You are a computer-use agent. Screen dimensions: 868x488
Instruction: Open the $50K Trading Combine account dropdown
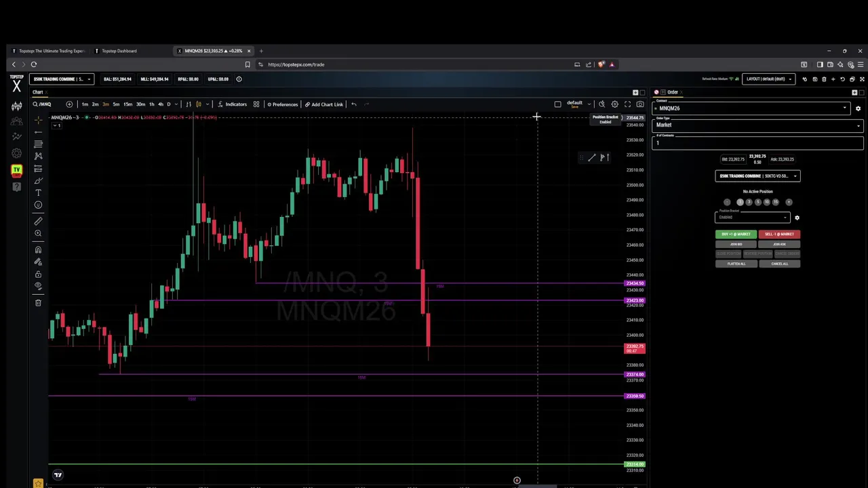[62, 79]
